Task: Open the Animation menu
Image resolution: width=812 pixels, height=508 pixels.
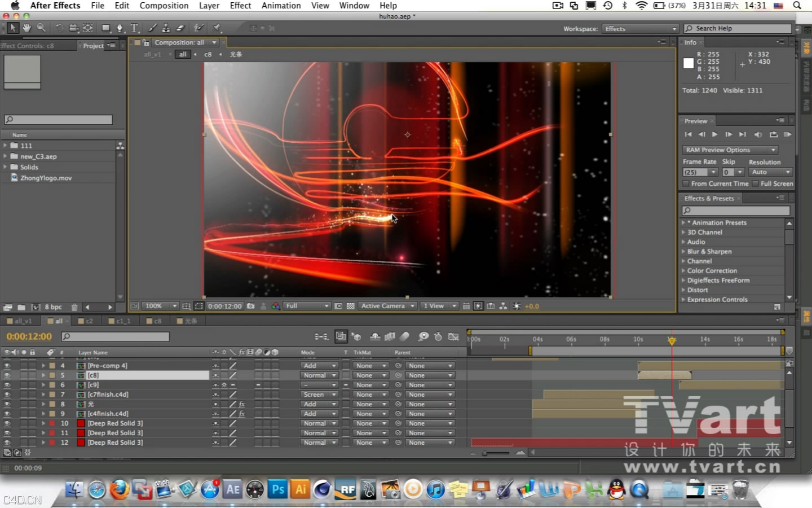Action: (x=281, y=6)
